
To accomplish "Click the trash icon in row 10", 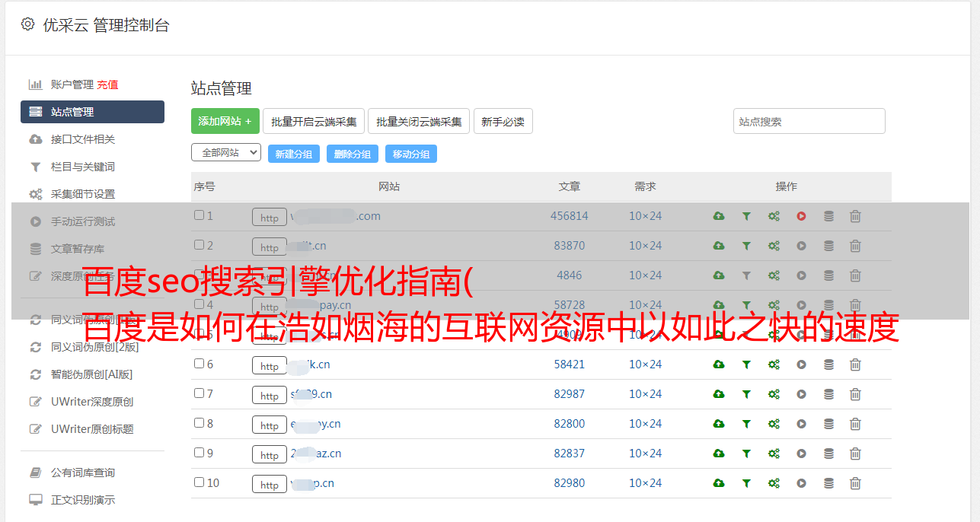I will click(855, 483).
